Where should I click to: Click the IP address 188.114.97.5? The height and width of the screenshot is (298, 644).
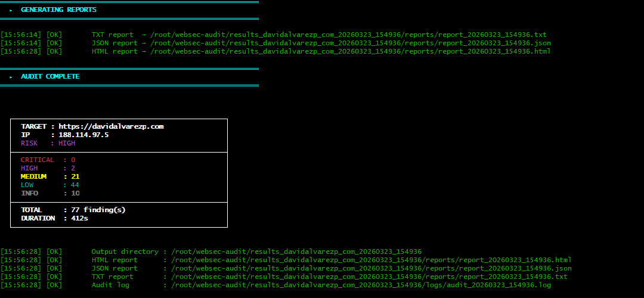pyautogui.click(x=83, y=135)
